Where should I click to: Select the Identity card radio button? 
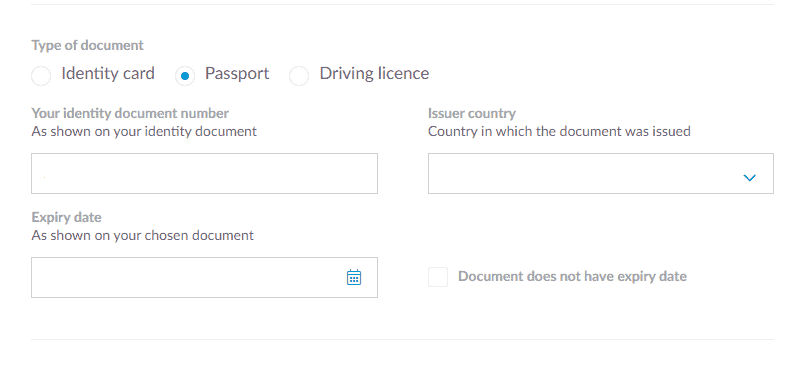click(41, 76)
